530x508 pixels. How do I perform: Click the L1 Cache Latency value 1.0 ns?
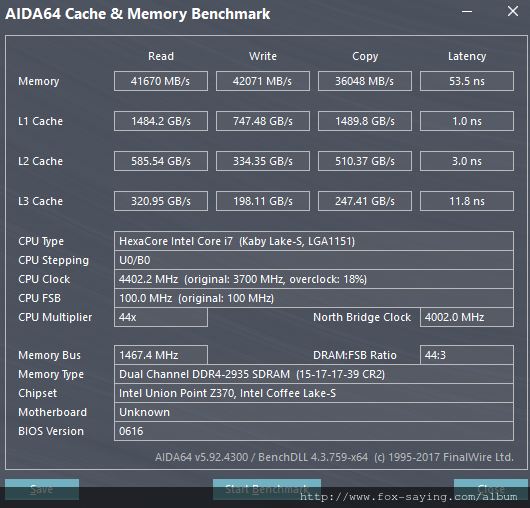coord(467,121)
